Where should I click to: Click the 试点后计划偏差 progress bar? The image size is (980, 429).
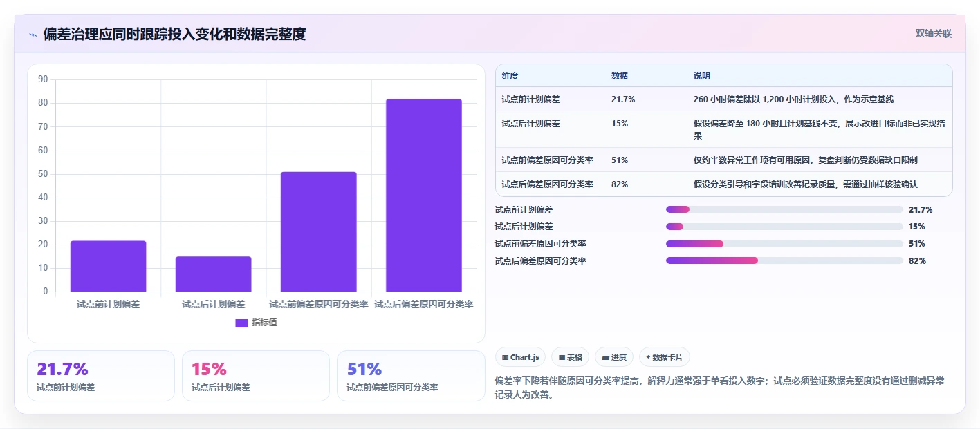pos(784,227)
